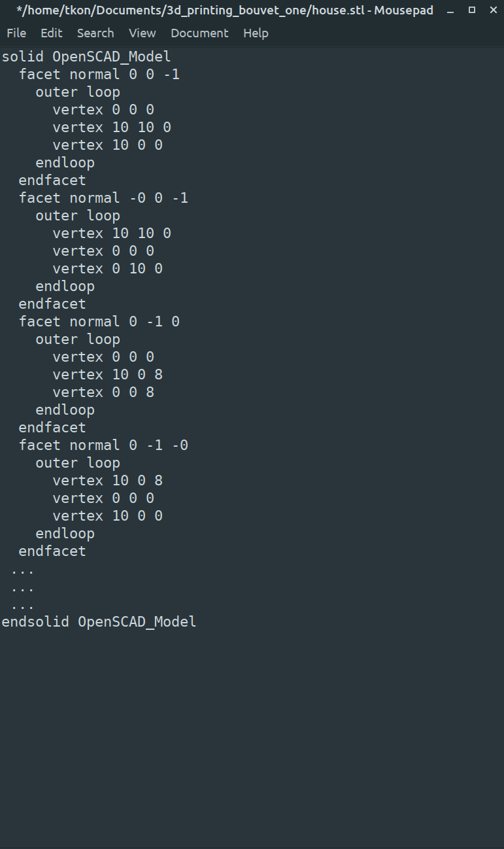The height and width of the screenshot is (849, 504).
Task: Click the 'facet normal 0 -1 -0' line
Action: (x=103, y=445)
